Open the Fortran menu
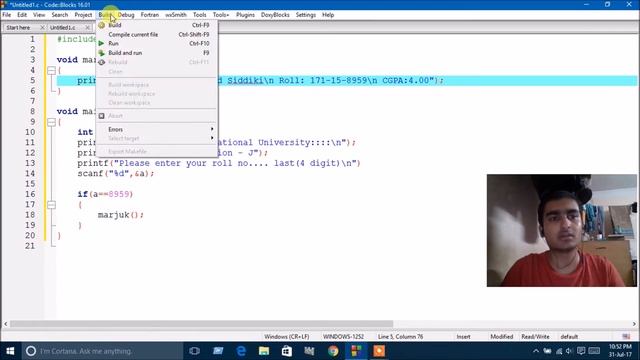 (150, 15)
